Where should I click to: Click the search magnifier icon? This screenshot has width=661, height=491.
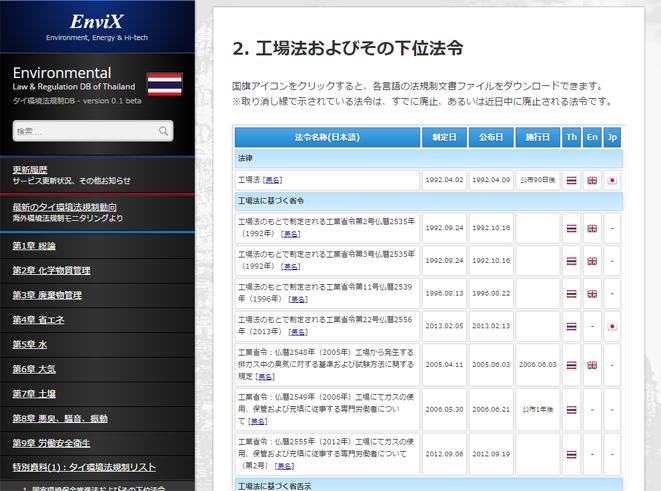pos(163,131)
